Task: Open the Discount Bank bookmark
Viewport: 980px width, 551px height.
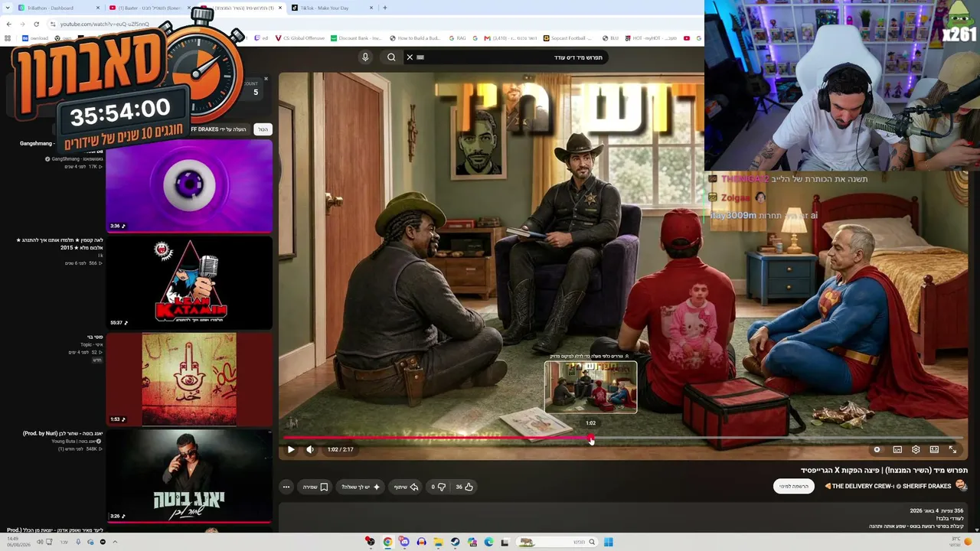Action: click(356, 38)
